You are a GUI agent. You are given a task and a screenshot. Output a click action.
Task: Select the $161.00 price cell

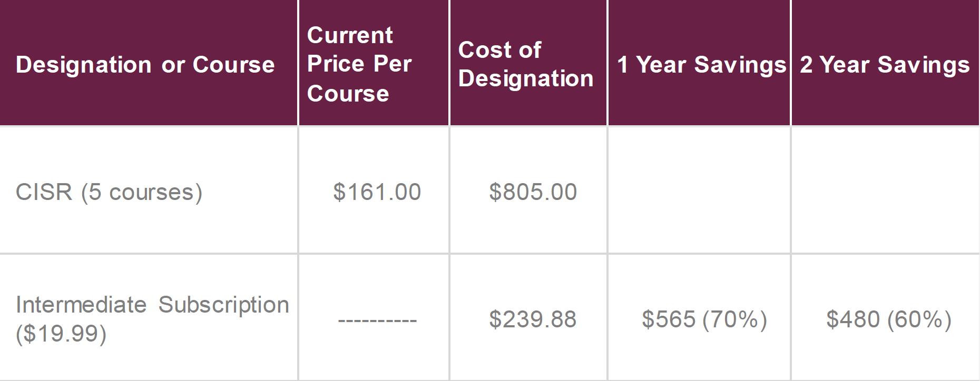coord(374,190)
